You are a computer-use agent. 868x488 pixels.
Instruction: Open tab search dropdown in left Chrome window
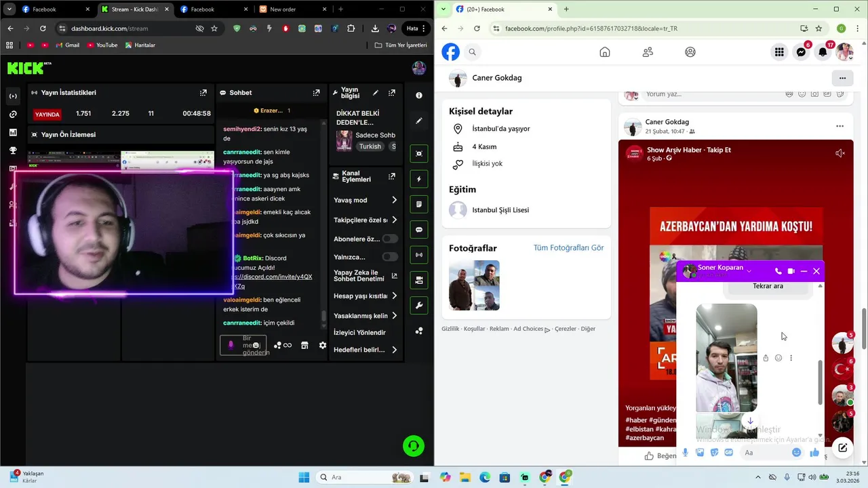coord(9,9)
